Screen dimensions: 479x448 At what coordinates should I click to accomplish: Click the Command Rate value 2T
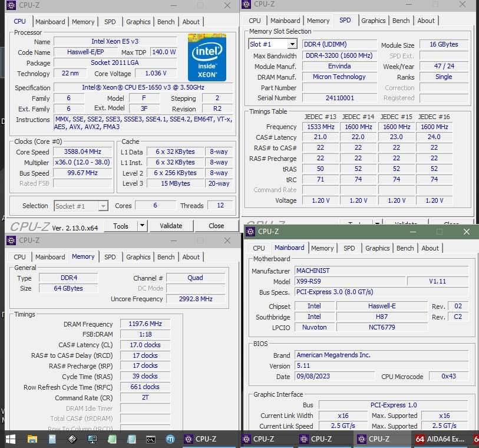click(145, 397)
